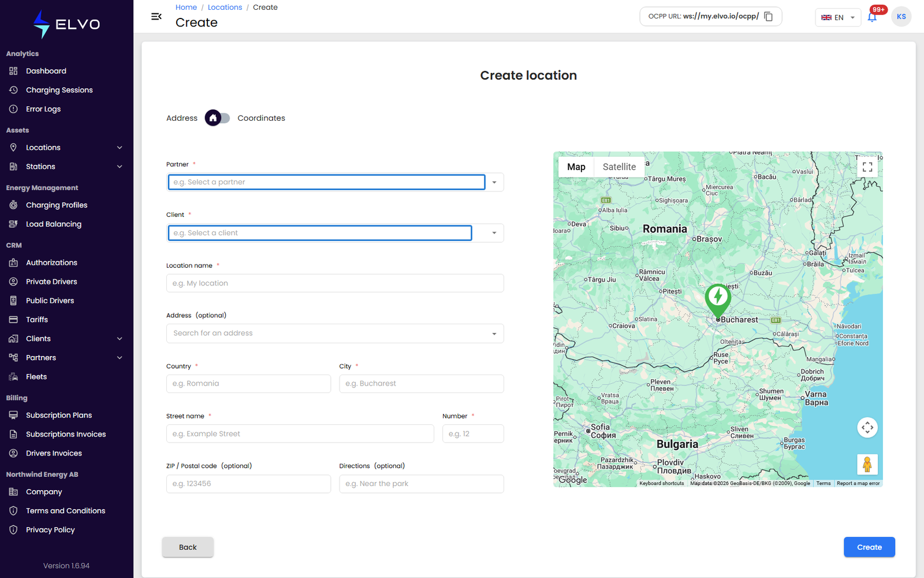Open Charging Profiles icon
Image resolution: width=924 pixels, height=578 pixels.
click(13, 205)
